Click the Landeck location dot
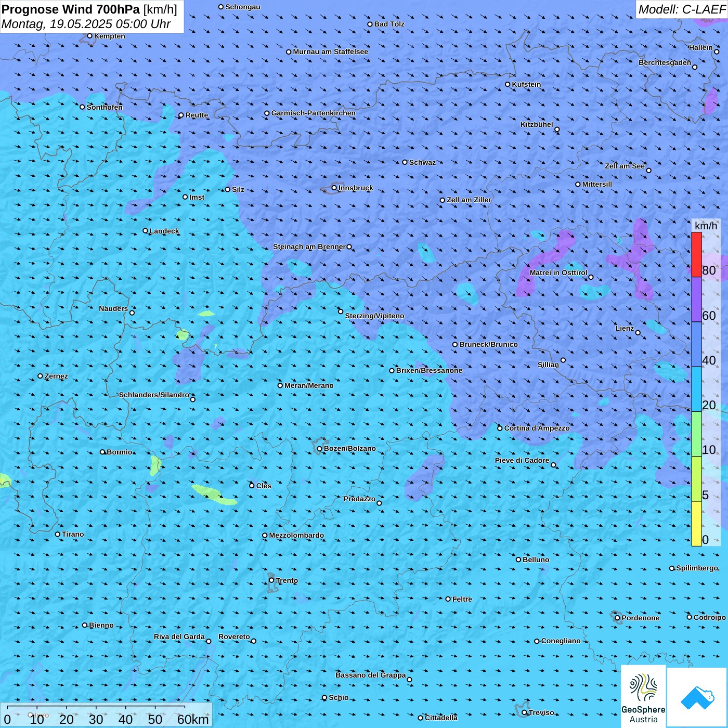Viewport: 728px width, 728px height. pyautogui.click(x=146, y=231)
